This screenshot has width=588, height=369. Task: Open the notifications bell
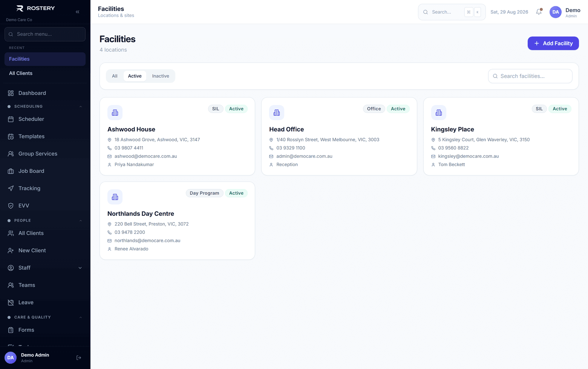tap(539, 12)
